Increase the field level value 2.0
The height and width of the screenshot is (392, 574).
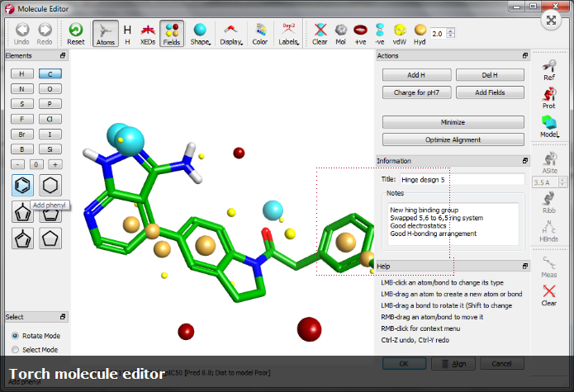(451, 31)
